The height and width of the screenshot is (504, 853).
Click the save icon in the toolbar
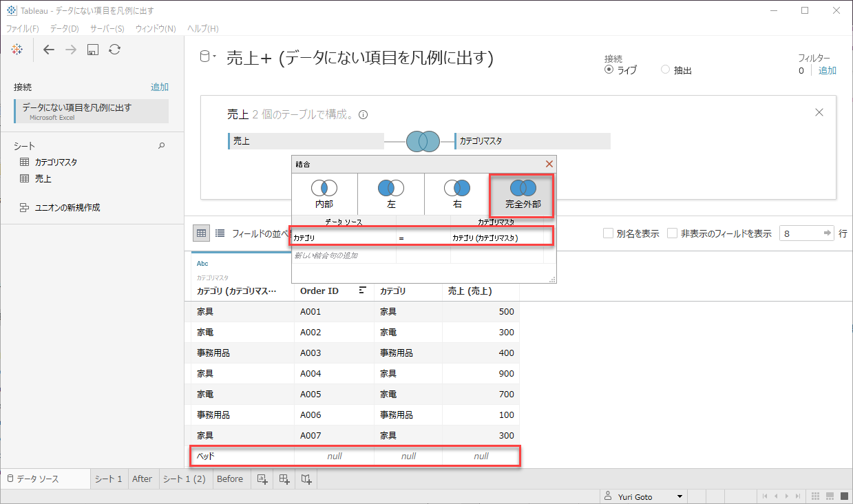pyautogui.click(x=93, y=50)
